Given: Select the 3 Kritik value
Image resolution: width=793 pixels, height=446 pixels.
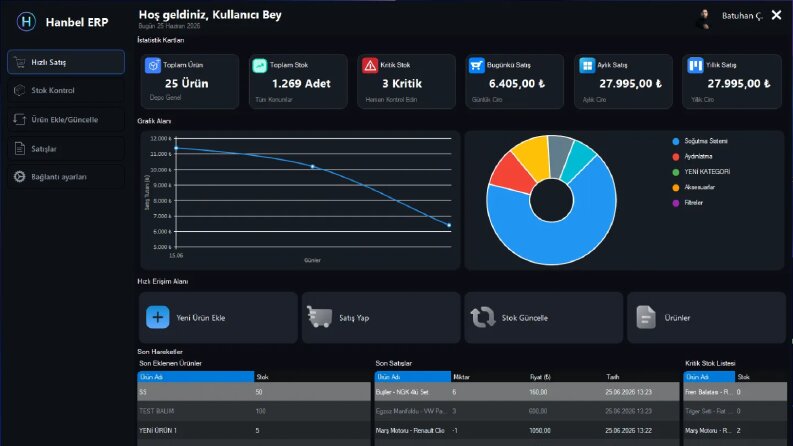Looking at the screenshot, I should [x=402, y=83].
